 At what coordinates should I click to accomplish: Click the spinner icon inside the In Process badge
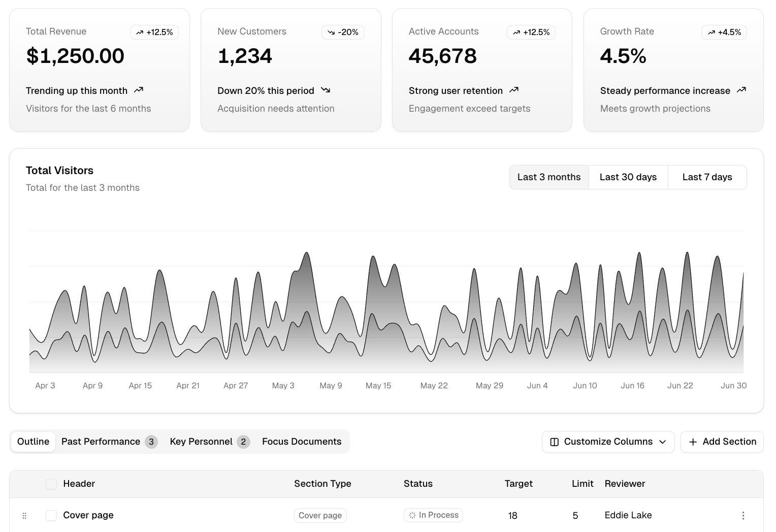point(411,515)
